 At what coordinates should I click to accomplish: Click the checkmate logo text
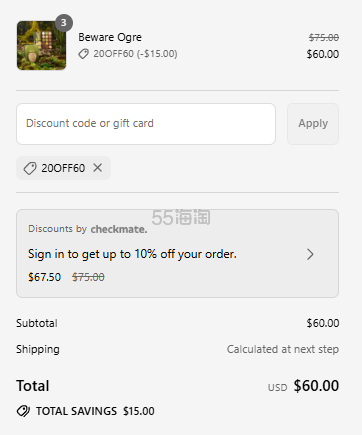(119, 229)
